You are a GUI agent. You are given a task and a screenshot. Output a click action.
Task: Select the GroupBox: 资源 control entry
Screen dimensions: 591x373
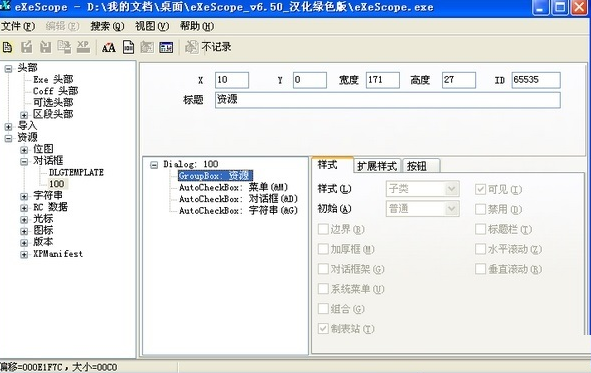point(215,176)
